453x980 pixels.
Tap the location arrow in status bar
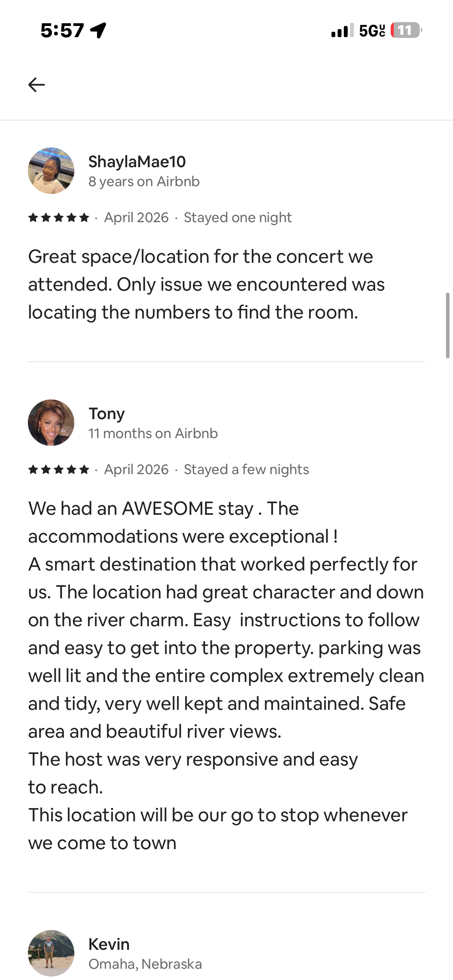coord(98,30)
